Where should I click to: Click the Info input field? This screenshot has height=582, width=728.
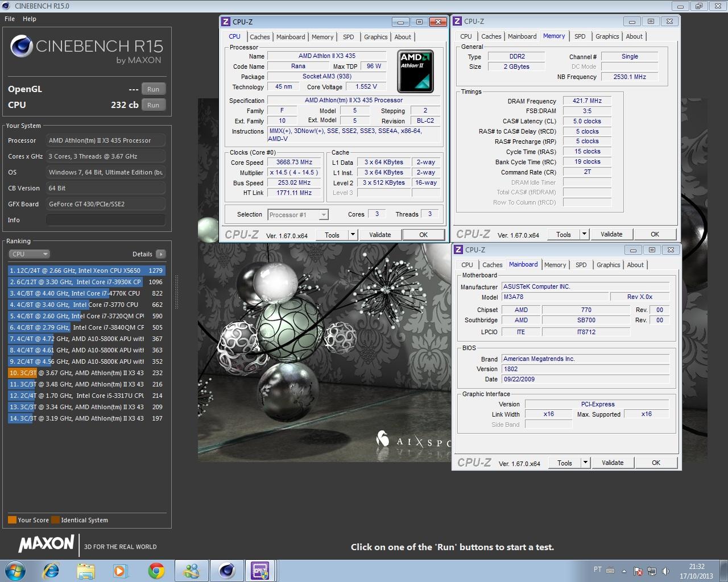pyautogui.click(x=106, y=220)
